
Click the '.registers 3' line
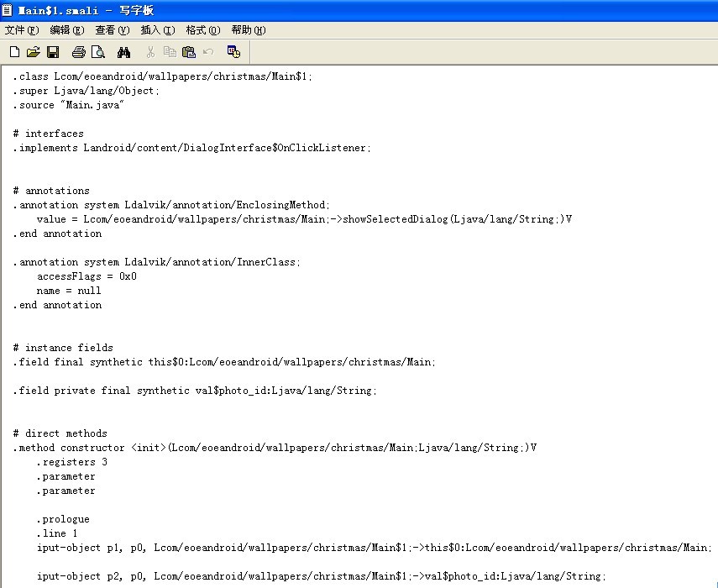click(x=72, y=462)
